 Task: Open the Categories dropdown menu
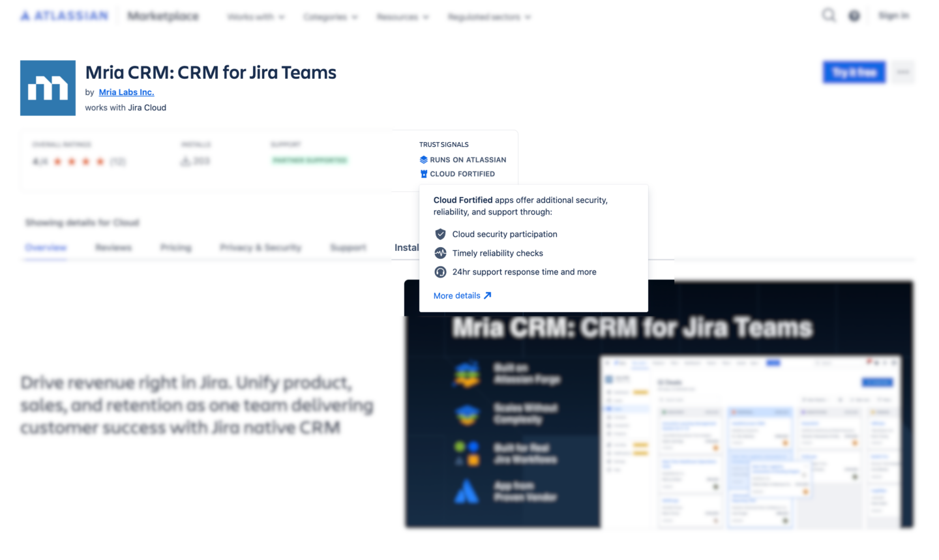(x=331, y=16)
